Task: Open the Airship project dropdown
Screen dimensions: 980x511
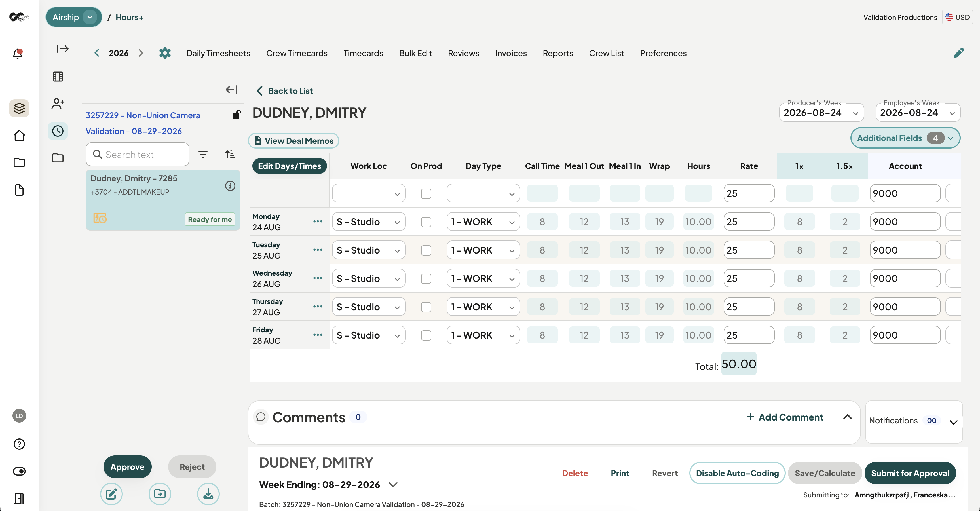Action: pos(74,17)
